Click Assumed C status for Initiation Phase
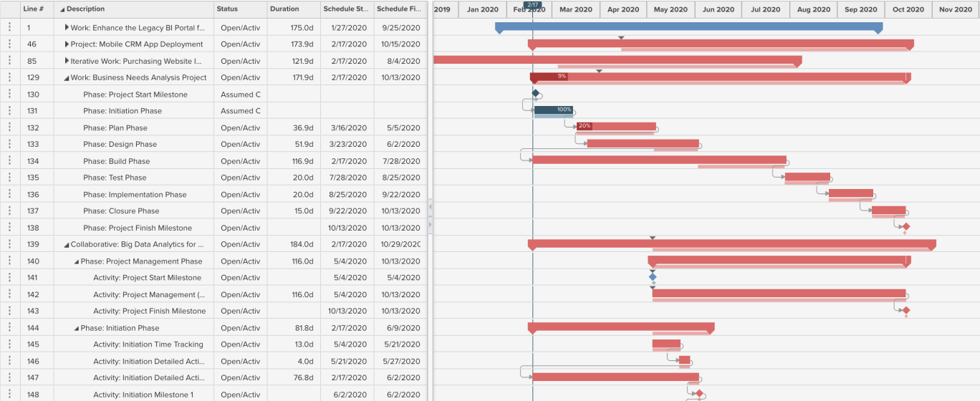Image resolution: width=980 pixels, height=401 pixels. [x=240, y=111]
